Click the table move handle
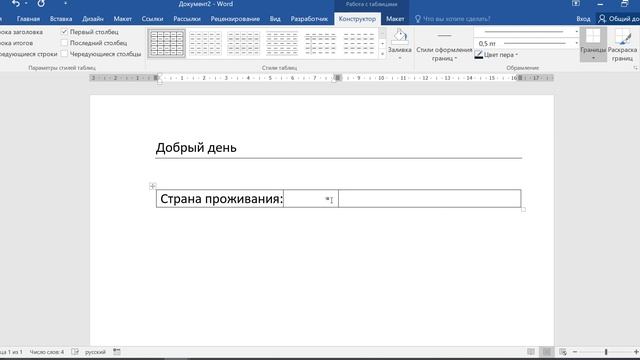This screenshot has height=360, width=640. (x=153, y=186)
